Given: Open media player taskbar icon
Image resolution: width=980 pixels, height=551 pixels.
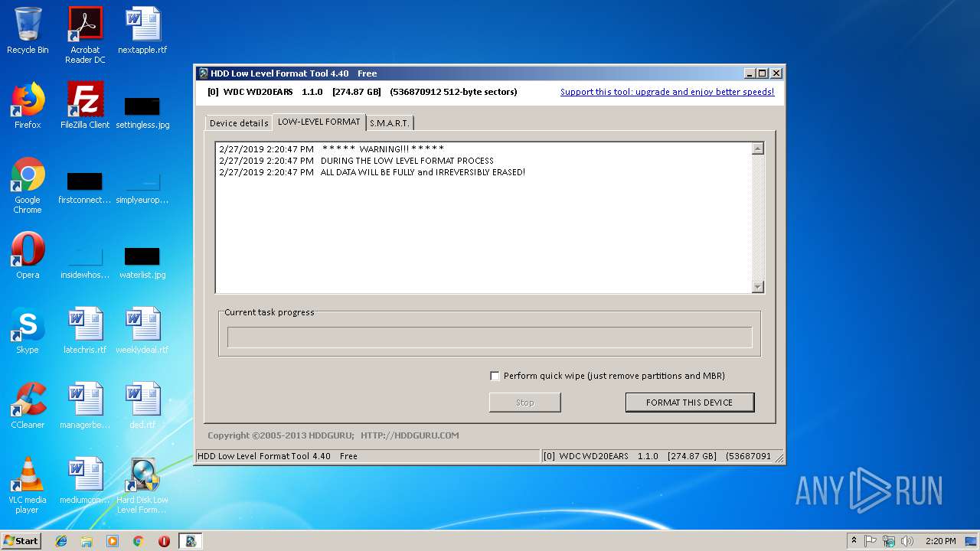Looking at the screenshot, I should click(x=113, y=541).
